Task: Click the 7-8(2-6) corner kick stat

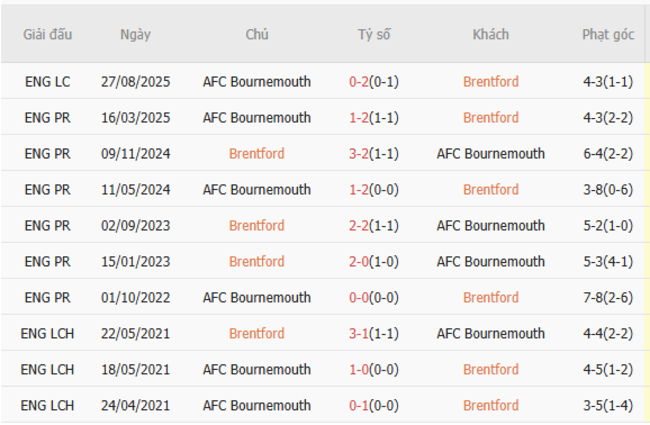Action: click(608, 298)
